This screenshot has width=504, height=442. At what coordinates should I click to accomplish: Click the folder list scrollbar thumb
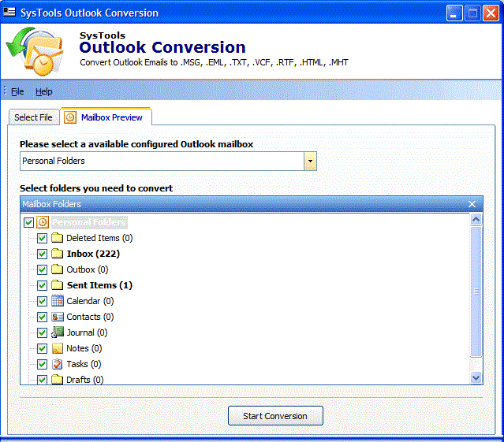tap(476, 292)
